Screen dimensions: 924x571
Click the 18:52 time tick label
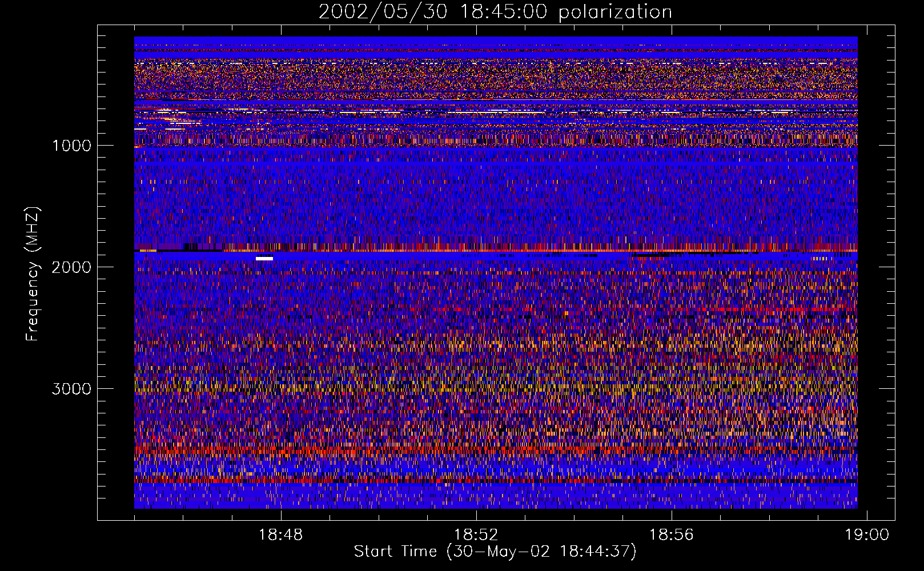tap(476, 535)
